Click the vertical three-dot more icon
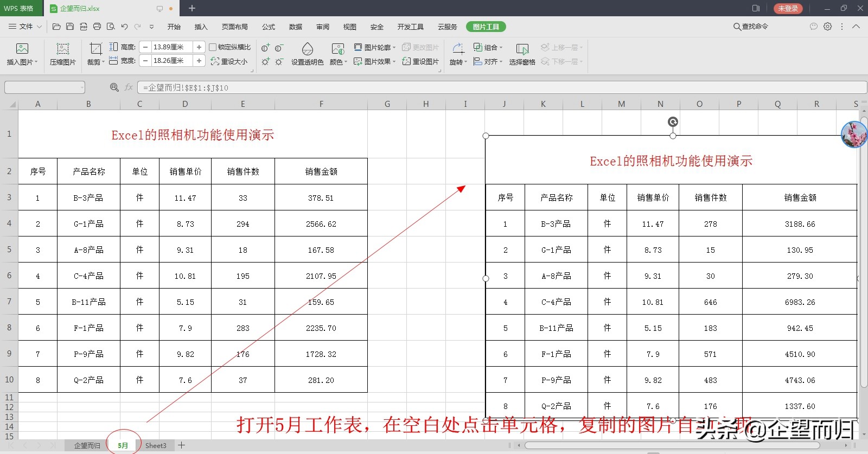868x454 pixels. tap(842, 26)
